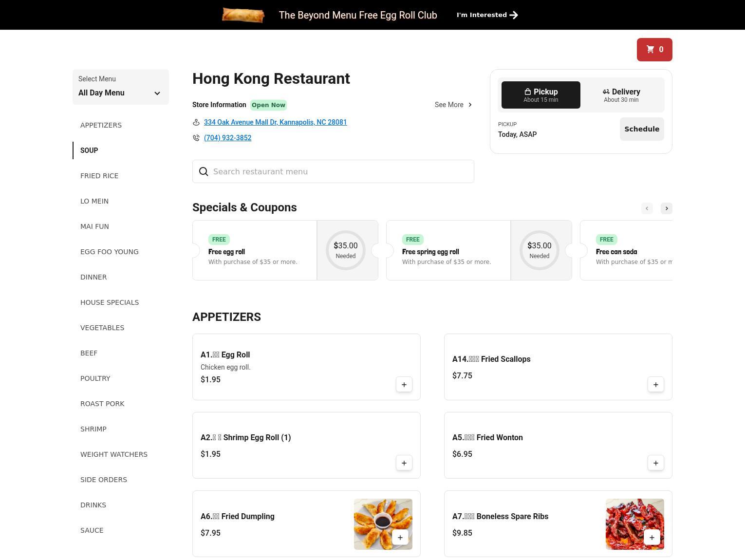Add A1 Egg Roll to cart
Image resolution: width=745 pixels, height=560 pixels.
pos(404,385)
